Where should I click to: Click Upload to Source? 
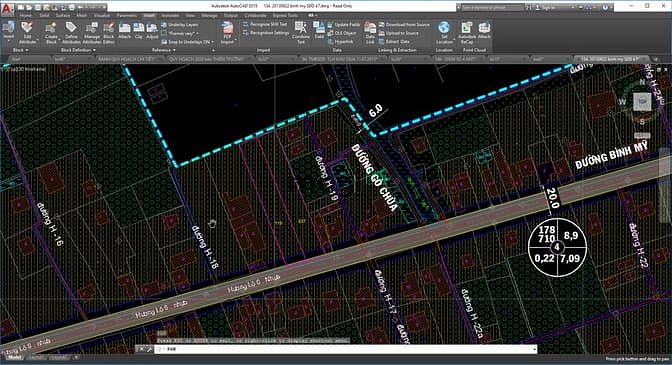point(399,33)
